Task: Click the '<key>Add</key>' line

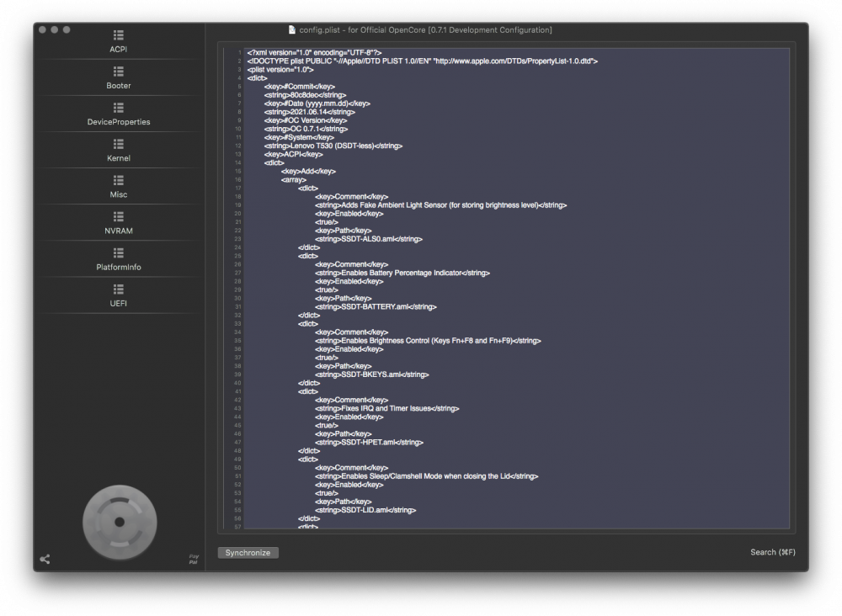Action: pos(308,171)
